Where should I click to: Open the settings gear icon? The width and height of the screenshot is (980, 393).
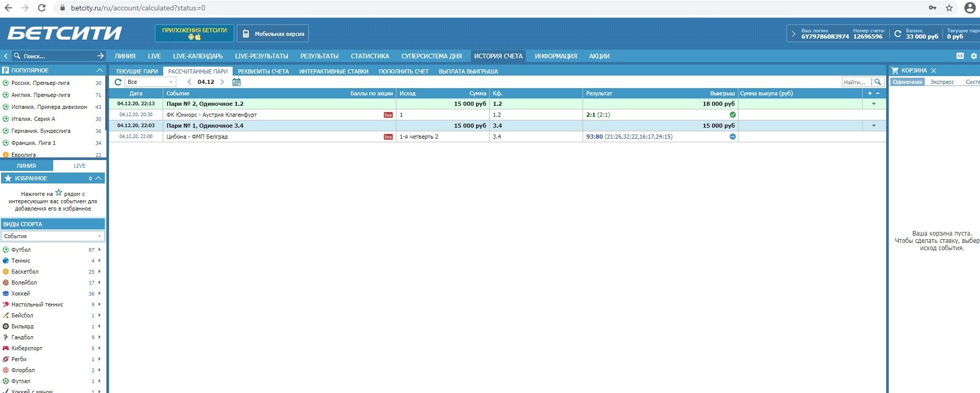tap(973, 56)
